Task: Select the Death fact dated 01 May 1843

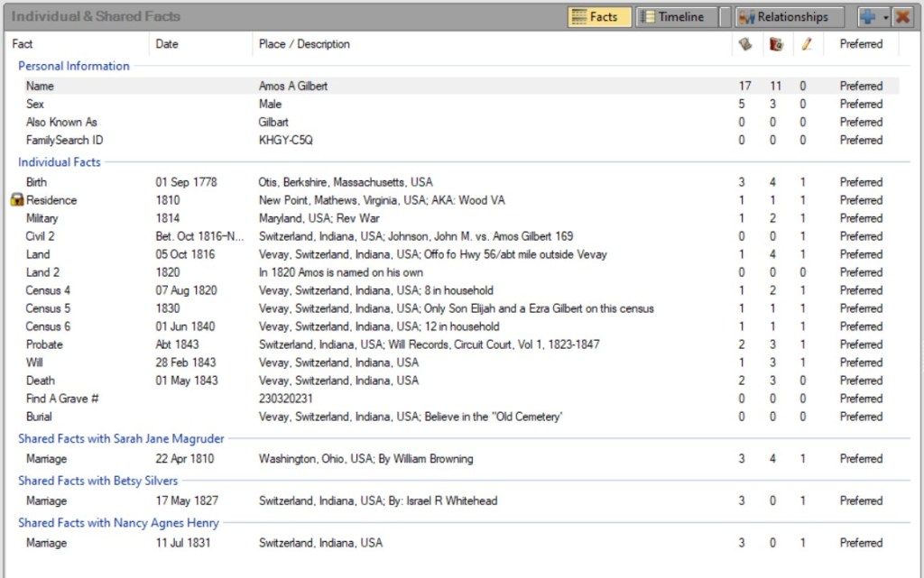Action: pos(40,381)
